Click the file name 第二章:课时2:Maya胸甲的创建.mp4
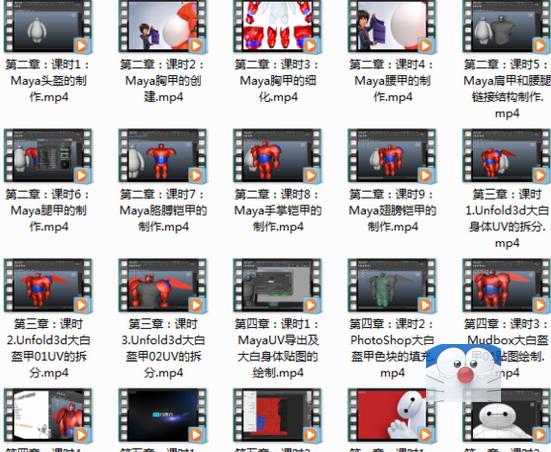551x452 pixels. click(163, 81)
